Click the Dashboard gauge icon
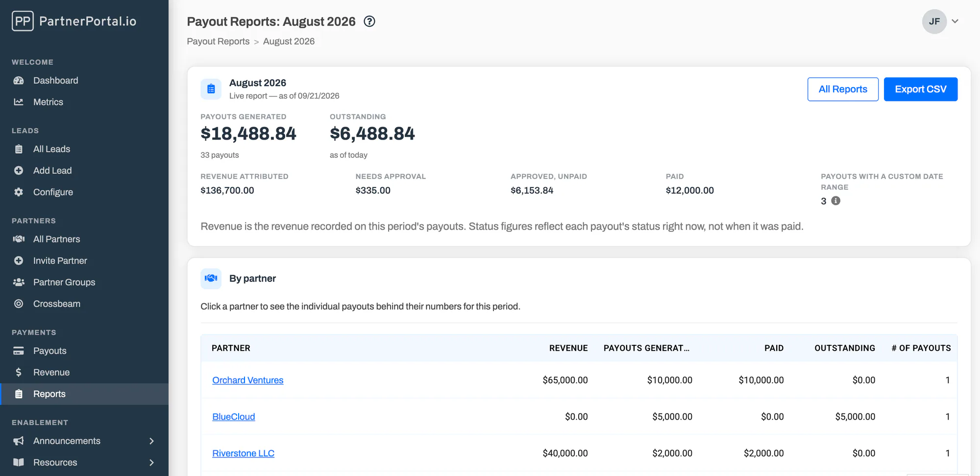Viewport: 980px width, 476px height. tap(19, 80)
